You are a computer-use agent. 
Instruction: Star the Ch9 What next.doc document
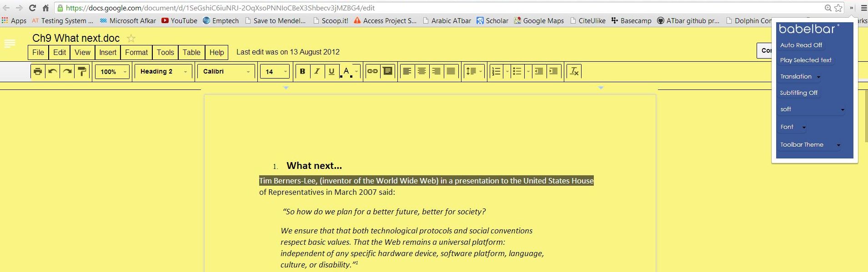click(131, 38)
